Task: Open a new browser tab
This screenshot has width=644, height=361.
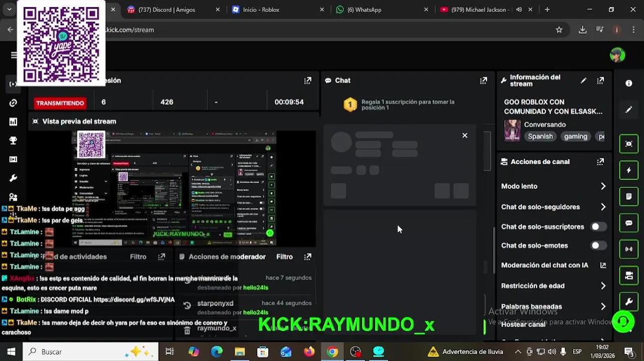Action: point(547,10)
